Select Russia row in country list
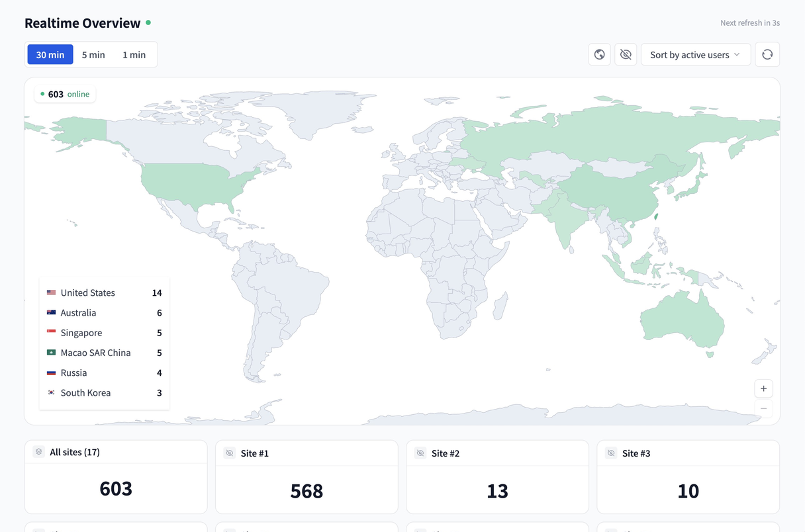This screenshot has height=532, width=805. [x=105, y=373]
